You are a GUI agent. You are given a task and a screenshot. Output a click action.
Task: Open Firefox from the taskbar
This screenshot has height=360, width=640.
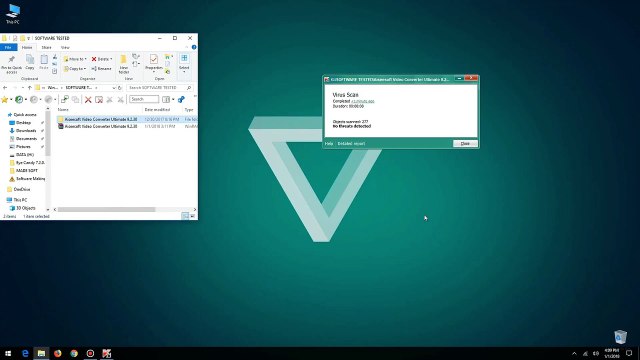(58, 353)
